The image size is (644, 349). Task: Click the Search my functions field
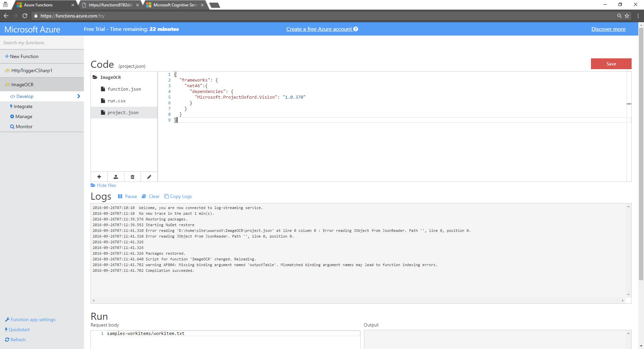(x=42, y=43)
